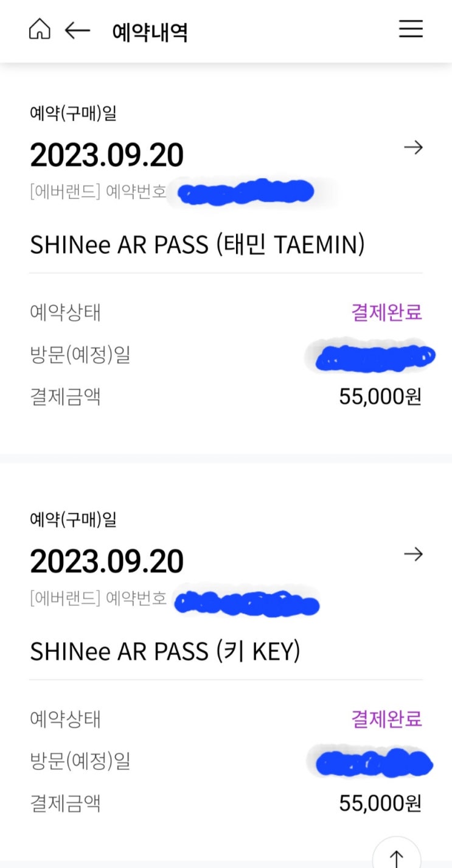
Task: Open TAEMIN reservation detail arrow
Action: (413, 147)
